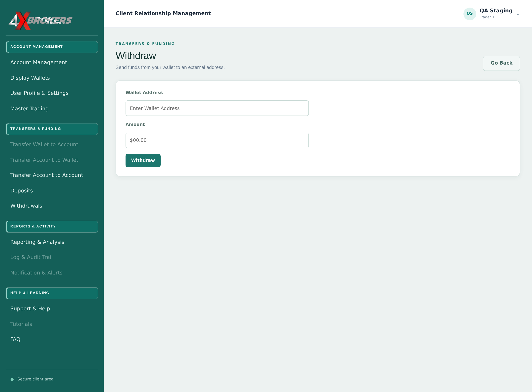Screen dimensions: 532x392
Task: Open Tutorials in sidebar
Action: click(21, 324)
